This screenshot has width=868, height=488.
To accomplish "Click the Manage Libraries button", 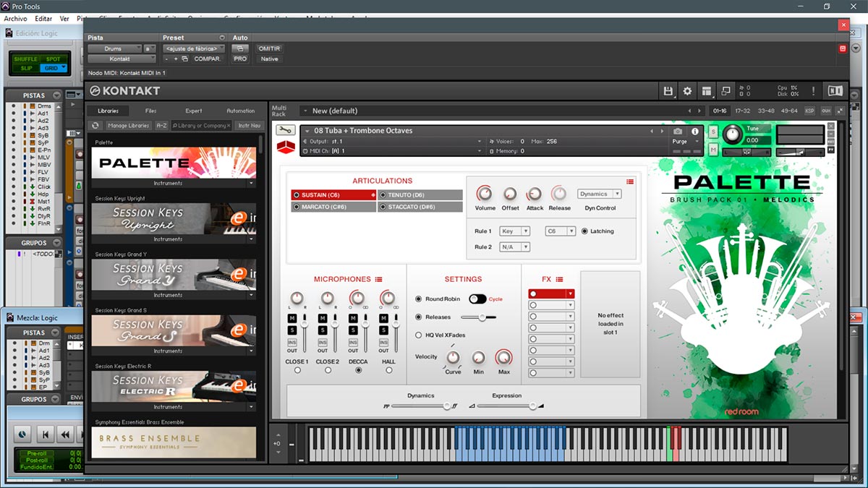I will pos(129,125).
